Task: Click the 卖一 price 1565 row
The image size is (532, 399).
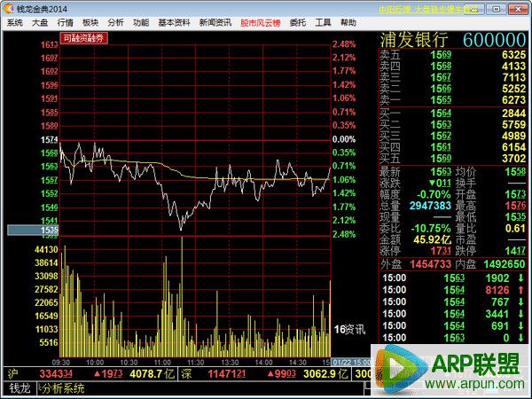Action: [452, 99]
